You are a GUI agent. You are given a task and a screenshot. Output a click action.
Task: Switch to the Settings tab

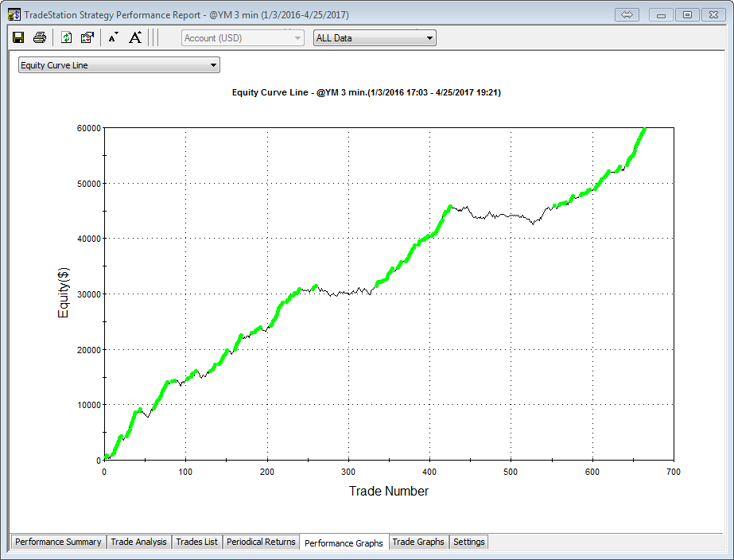click(468, 542)
